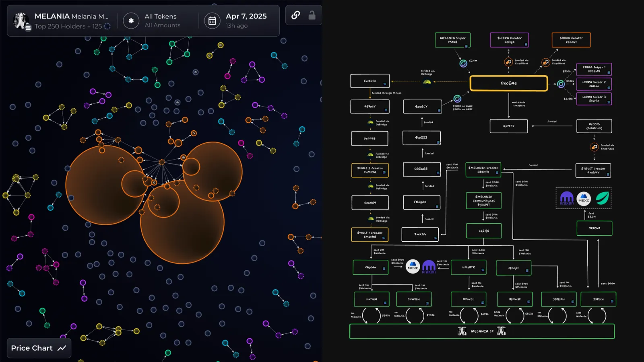Click the Price Chart button
The image size is (644, 362).
(39, 348)
